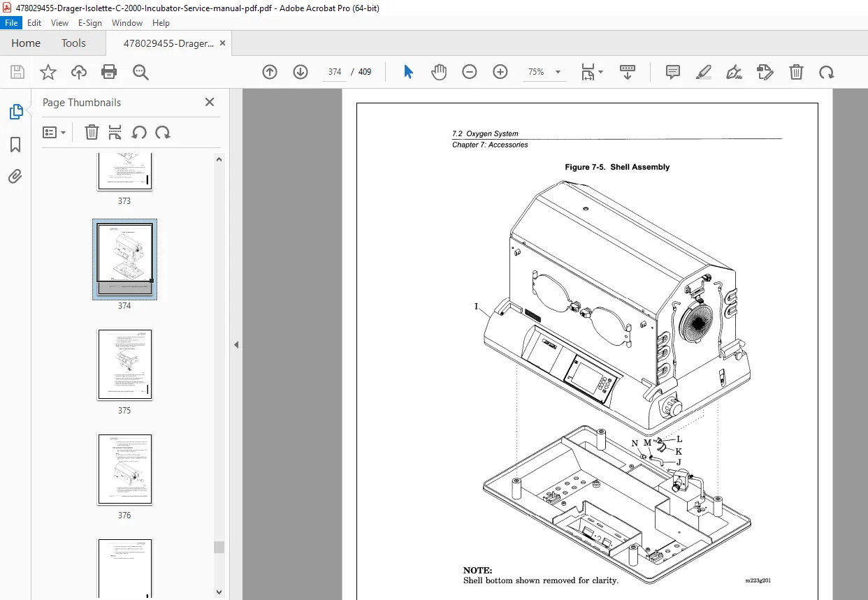This screenshot has width=868, height=600.
Task: Close the document tab
Action: 222,43
